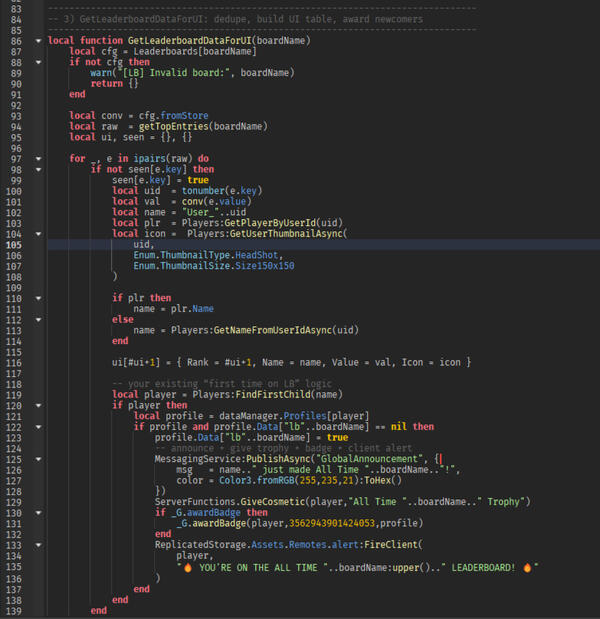Click line number 86 in the gutter

pyautogui.click(x=16, y=41)
